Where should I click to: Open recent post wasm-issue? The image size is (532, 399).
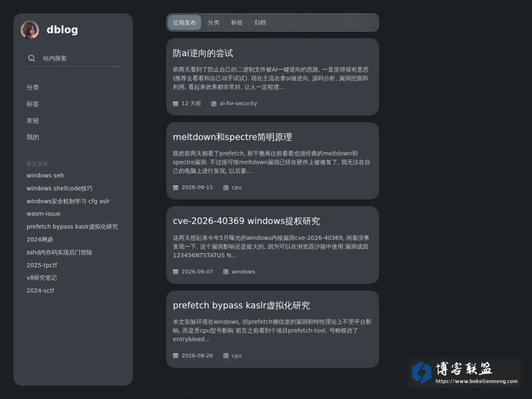click(x=43, y=214)
